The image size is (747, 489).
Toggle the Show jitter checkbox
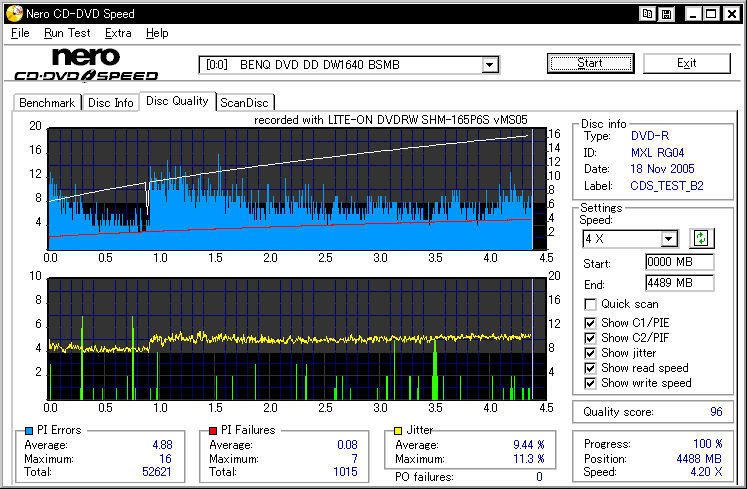591,353
